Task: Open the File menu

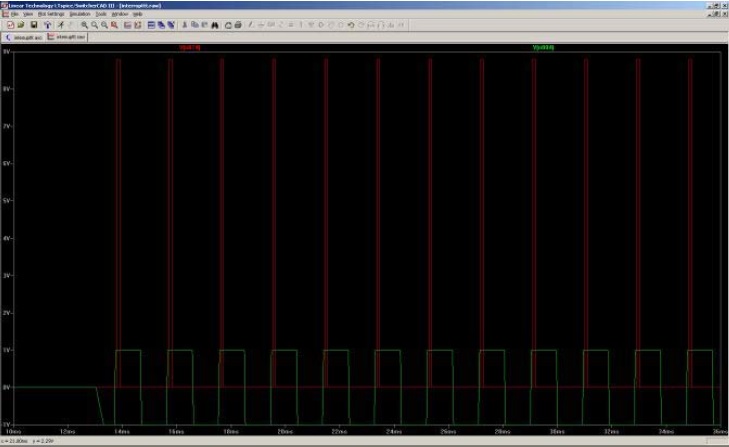Action: click(x=15, y=14)
